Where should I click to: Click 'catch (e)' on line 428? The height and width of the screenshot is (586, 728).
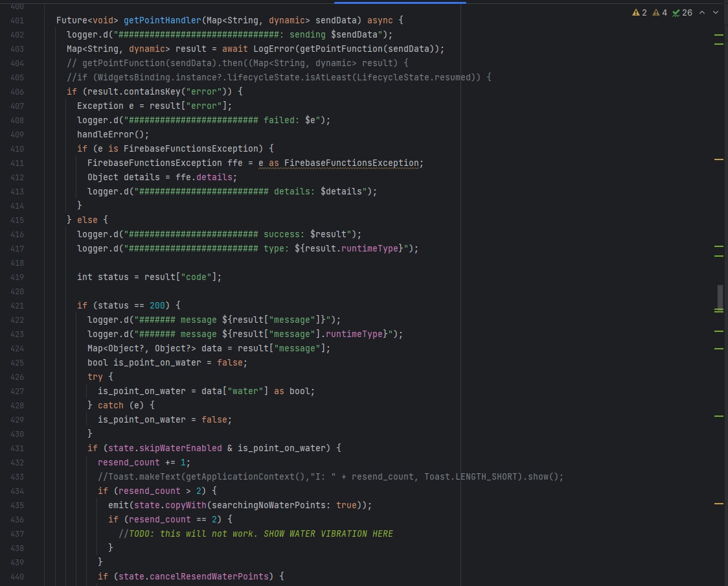120,405
